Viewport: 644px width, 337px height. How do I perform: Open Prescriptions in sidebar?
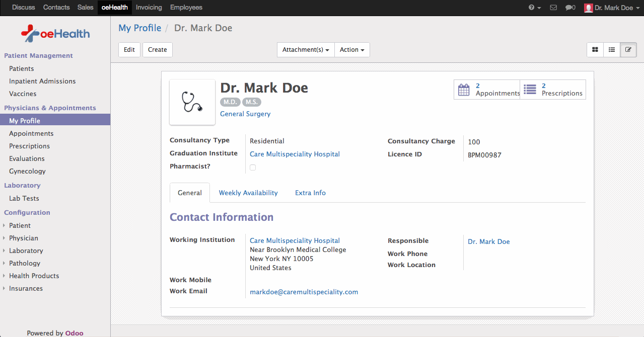29,146
